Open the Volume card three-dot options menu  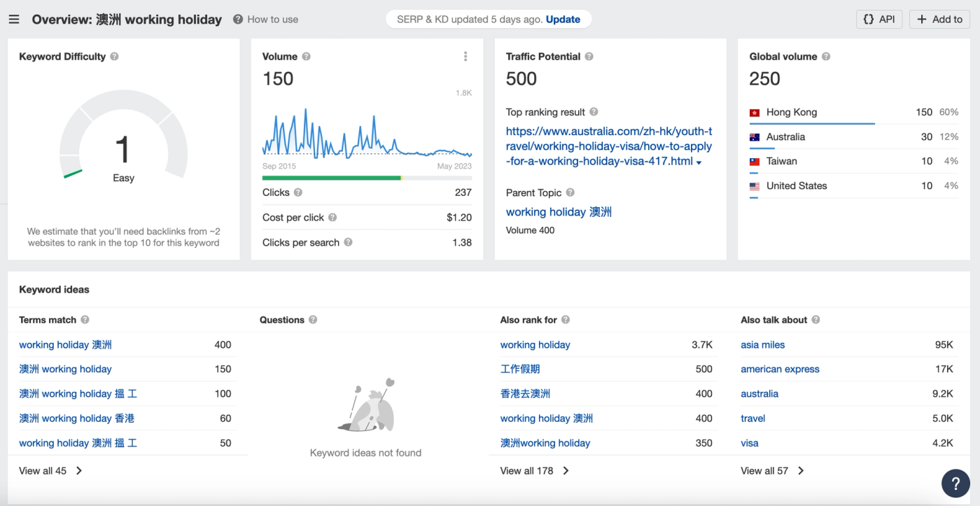click(465, 56)
